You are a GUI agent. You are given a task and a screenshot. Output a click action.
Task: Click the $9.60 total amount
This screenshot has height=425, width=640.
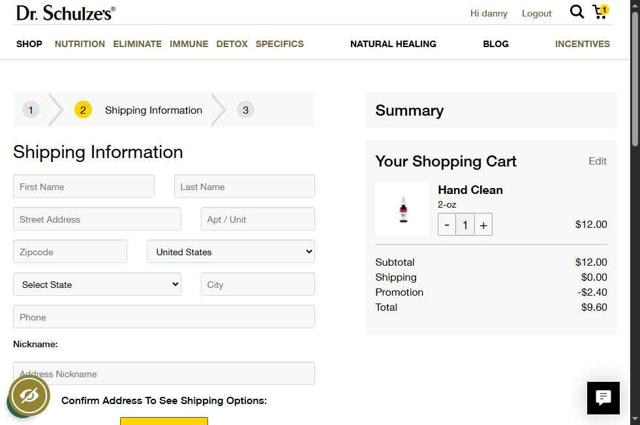(594, 307)
